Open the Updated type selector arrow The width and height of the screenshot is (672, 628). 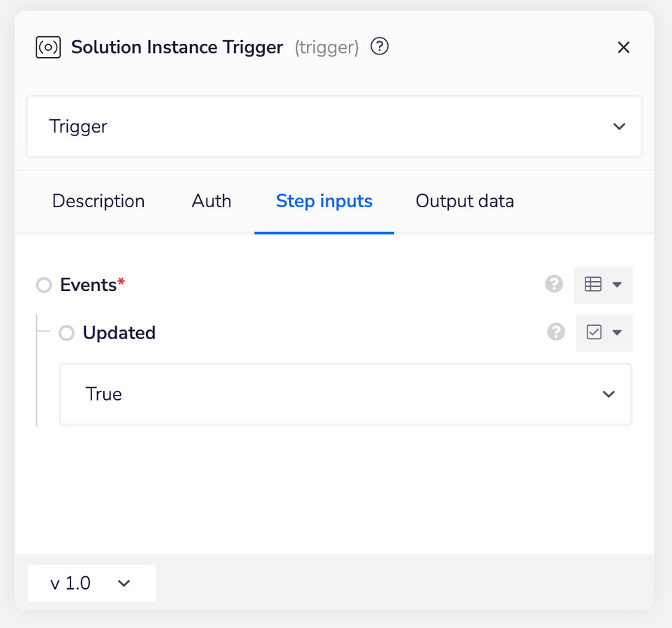[x=617, y=333]
